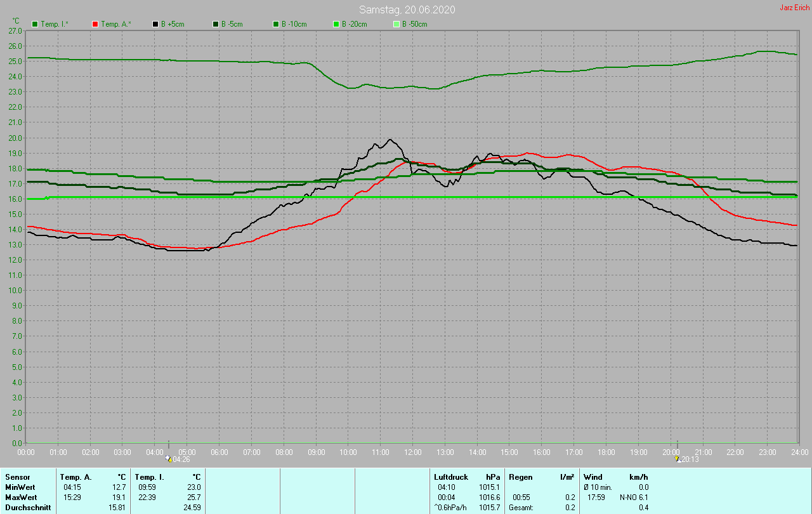Click the black B +5cm legend square
Image resolution: width=812 pixels, height=514 pixels.
(155, 24)
